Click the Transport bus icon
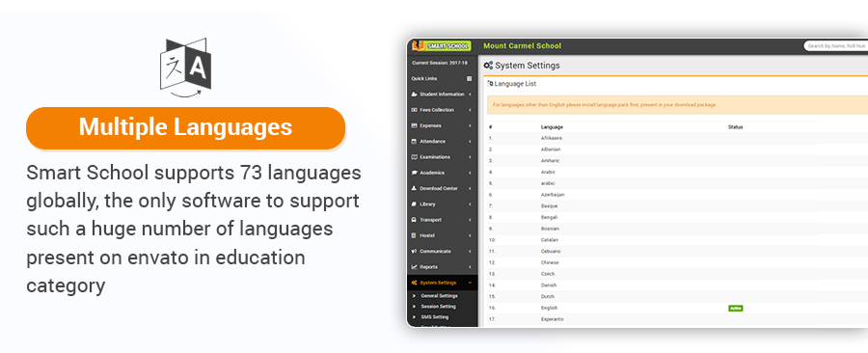Viewport: 868px width, 353px height. [x=414, y=220]
